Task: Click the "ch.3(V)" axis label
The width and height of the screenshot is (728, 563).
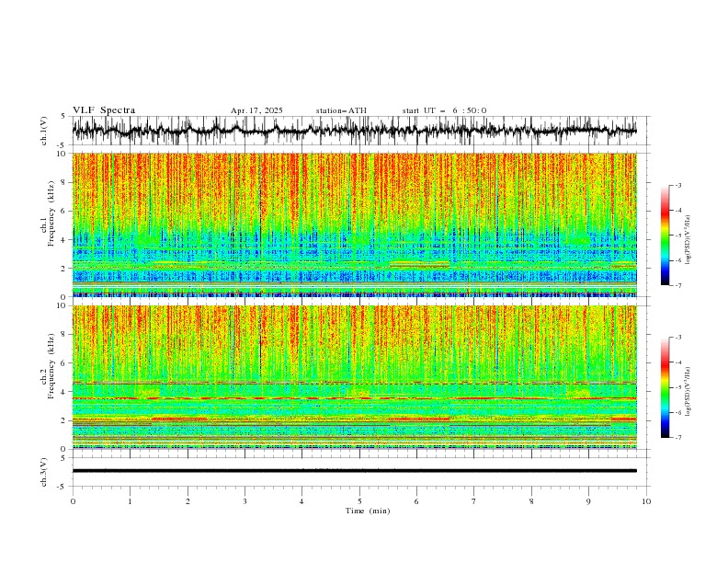Action: [44, 472]
